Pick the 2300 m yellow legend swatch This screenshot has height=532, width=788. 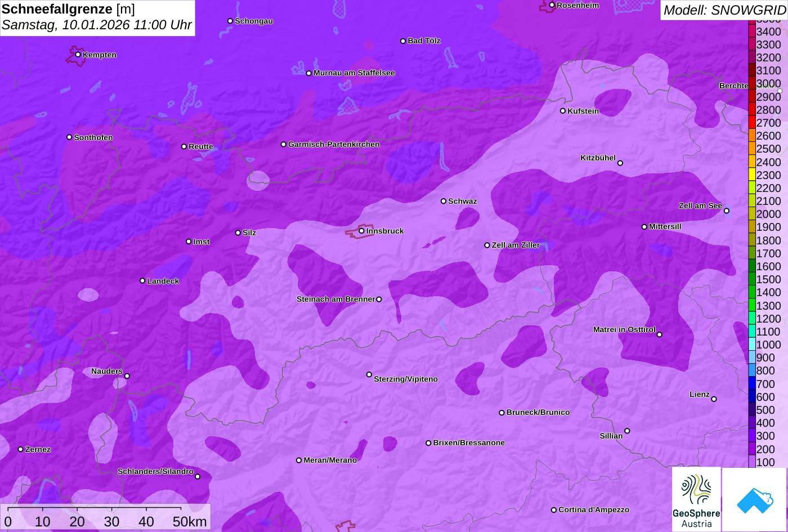(x=751, y=175)
